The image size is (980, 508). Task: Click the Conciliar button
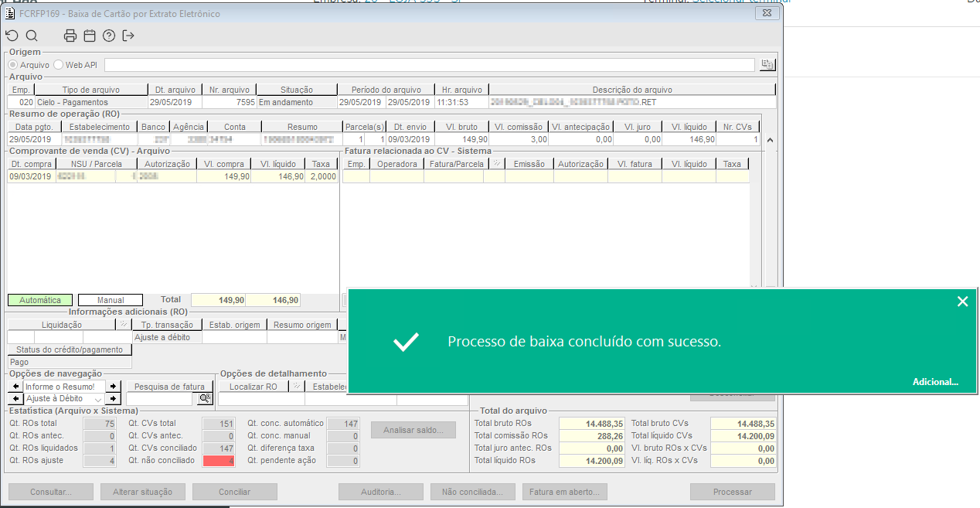[235, 492]
